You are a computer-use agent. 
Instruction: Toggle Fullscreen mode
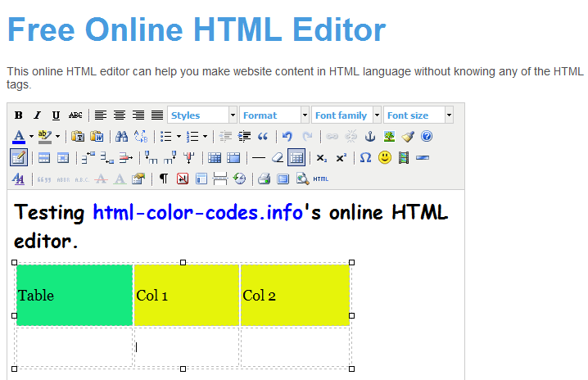283,179
